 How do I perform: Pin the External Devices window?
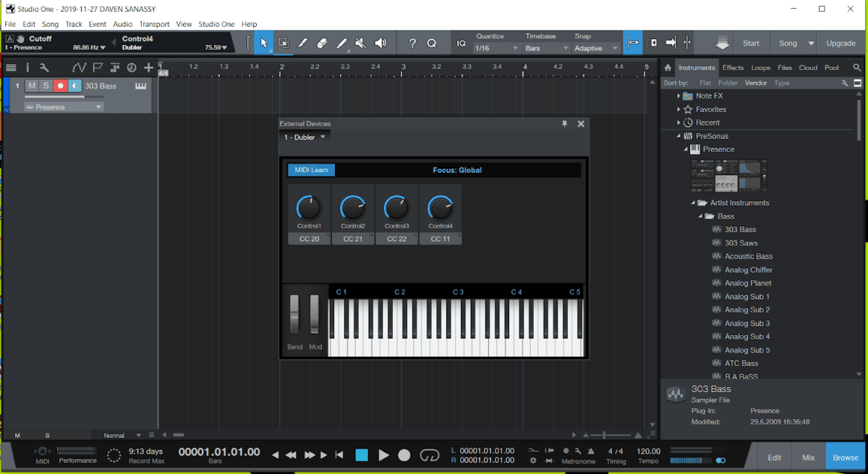pyautogui.click(x=565, y=124)
